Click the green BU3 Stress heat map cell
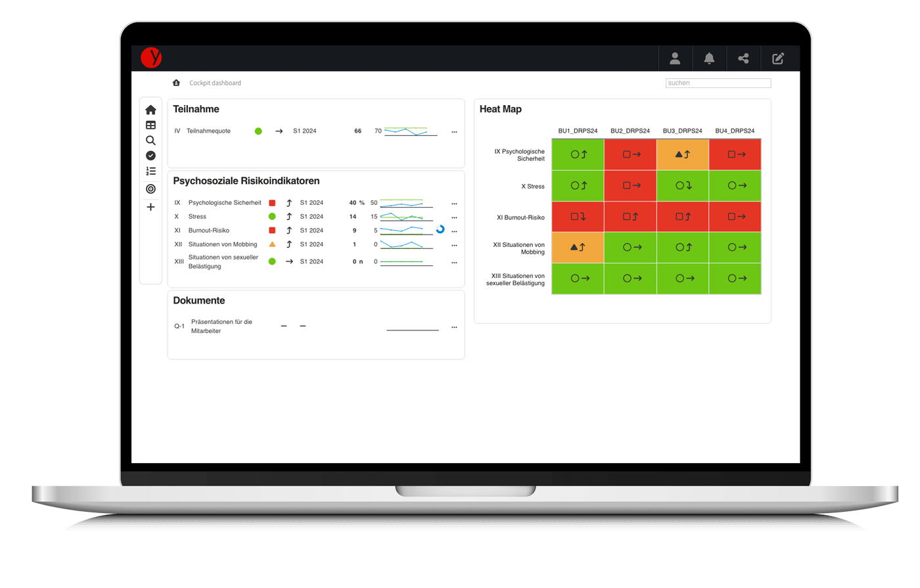 (x=683, y=186)
